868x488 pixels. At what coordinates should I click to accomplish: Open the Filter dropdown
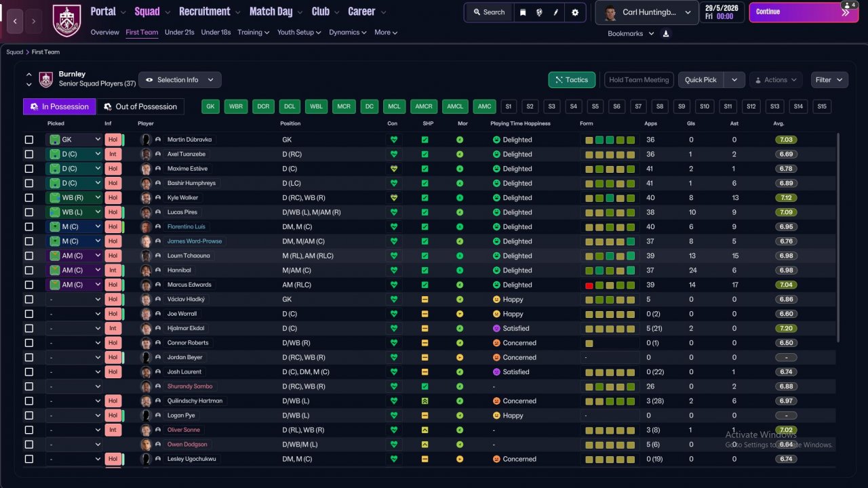(x=829, y=80)
